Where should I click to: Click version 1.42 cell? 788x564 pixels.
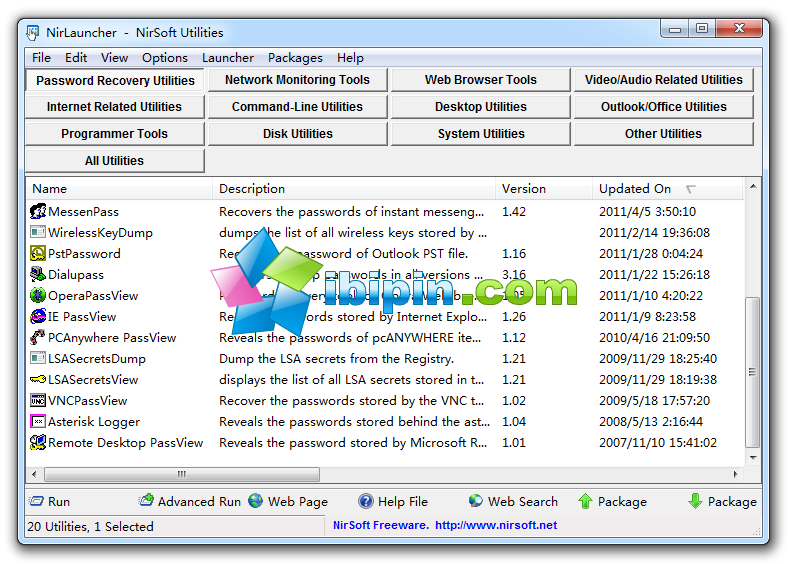[514, 212]
